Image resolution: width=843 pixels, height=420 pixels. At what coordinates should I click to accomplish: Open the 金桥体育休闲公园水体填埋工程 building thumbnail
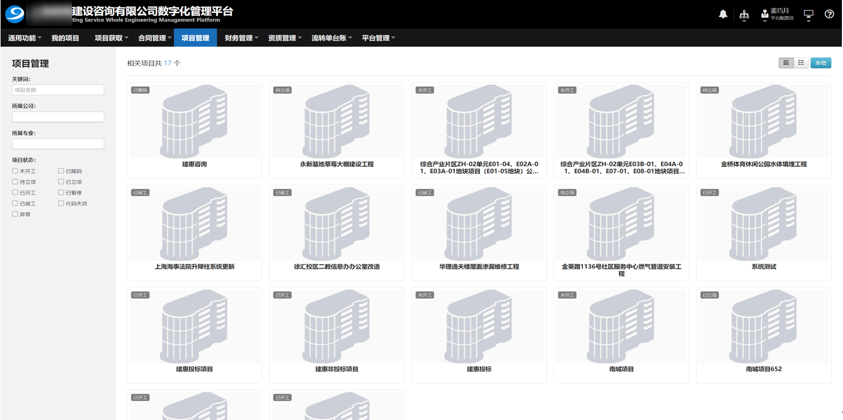tap(764, 121)
